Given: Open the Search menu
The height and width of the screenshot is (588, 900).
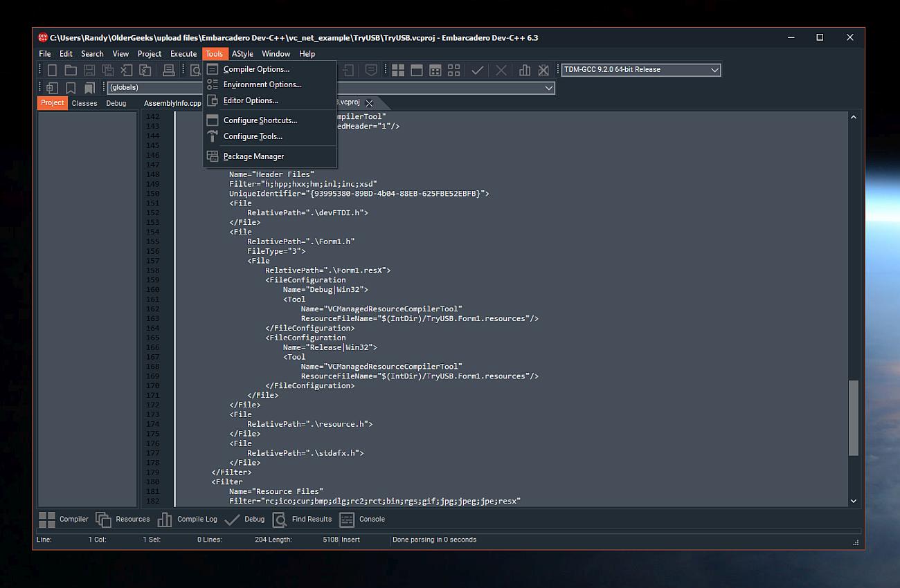Looking at the screenshot, I should pos(92,54).
